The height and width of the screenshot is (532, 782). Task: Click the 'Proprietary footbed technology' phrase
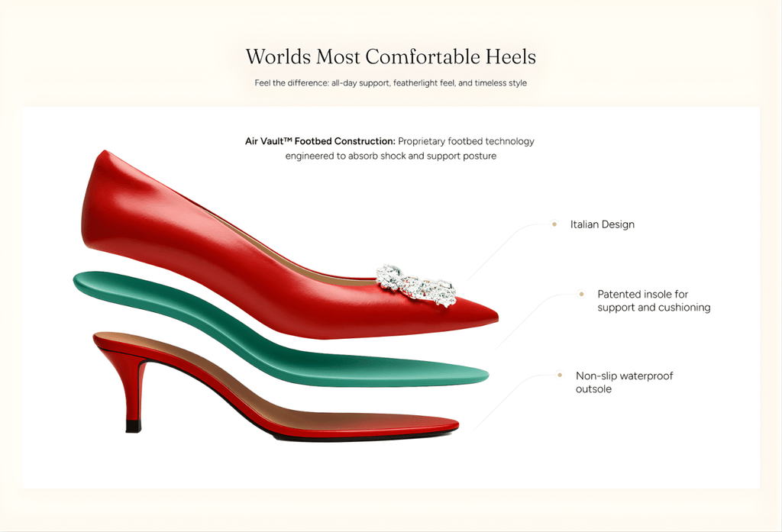click(x=466, y=141)
